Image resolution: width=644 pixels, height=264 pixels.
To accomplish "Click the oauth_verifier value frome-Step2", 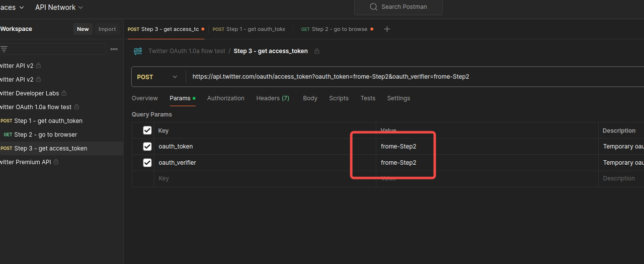I will point(398,163).
